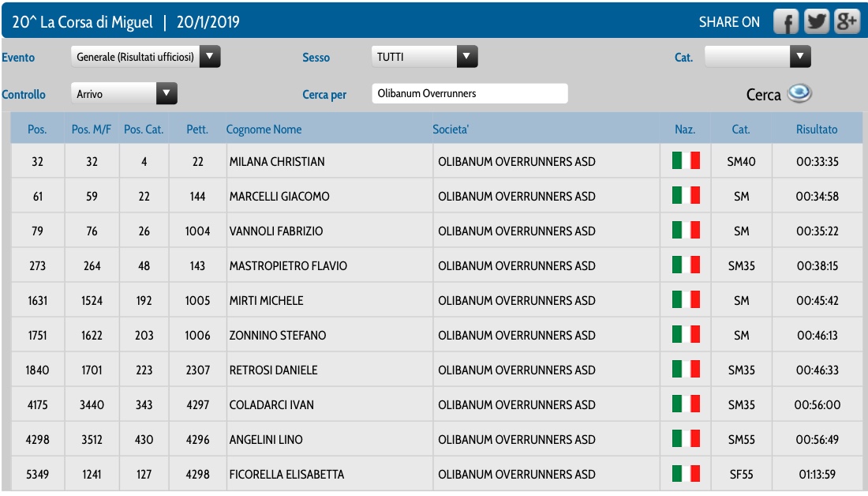Sort by Cognome Nome column header

pos(264,129)
